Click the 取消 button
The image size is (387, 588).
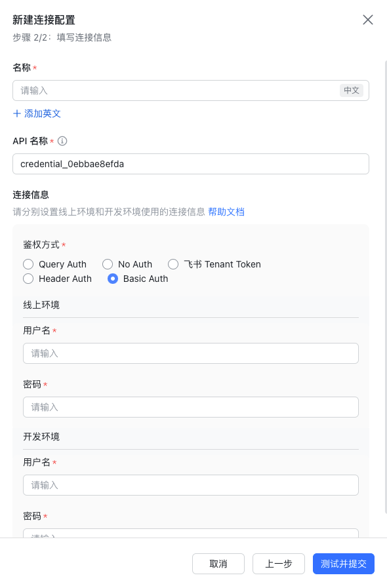(x=218, y=564)
